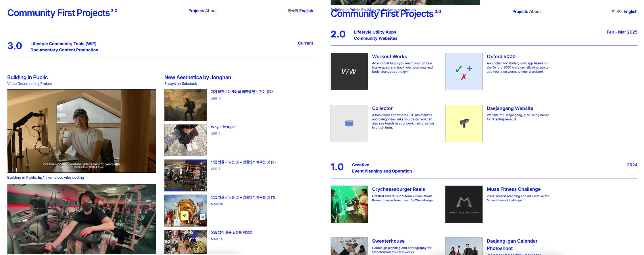Image resolution: width=644 pixels, height=255 pixels.
Task: Open Building in Public heading link
Action: point(28,77)
